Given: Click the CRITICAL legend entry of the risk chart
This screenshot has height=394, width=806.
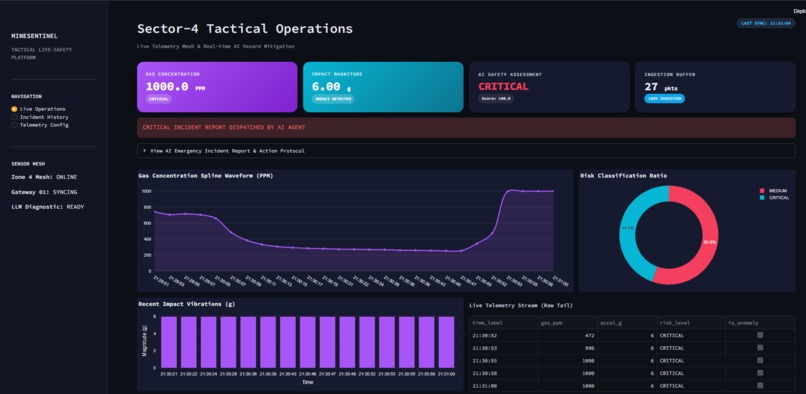Looking at the screenshot, I should coord(774,198).
